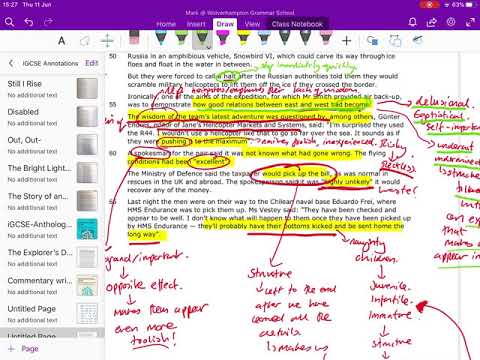
Task: Open the Class Notebook tab
Action: coord(297,24)
